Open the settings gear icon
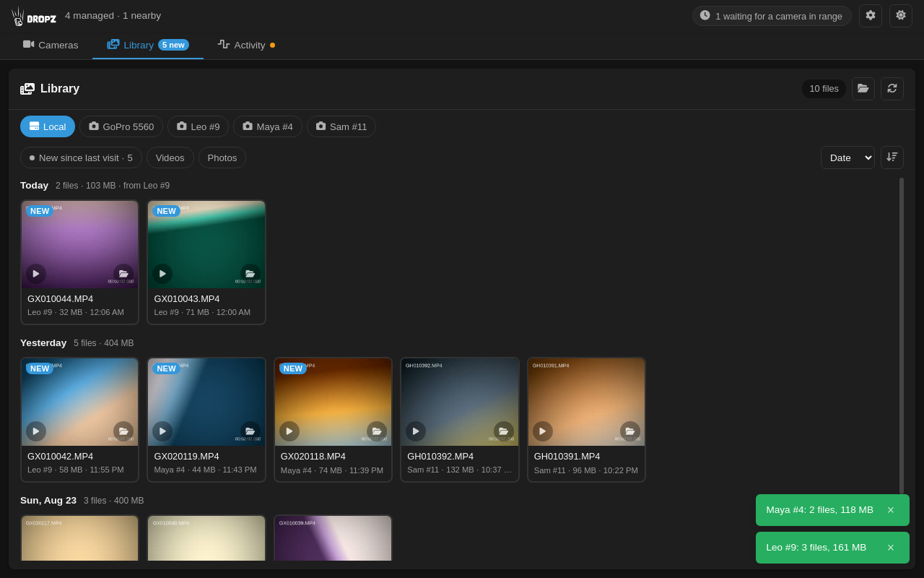Screen dimensions: 924x578 (871, 16)
